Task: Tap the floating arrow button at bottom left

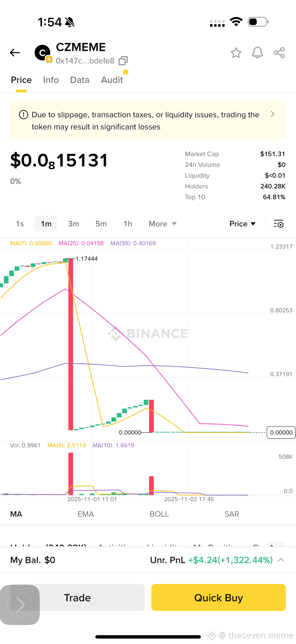Action: pos(20,605)
